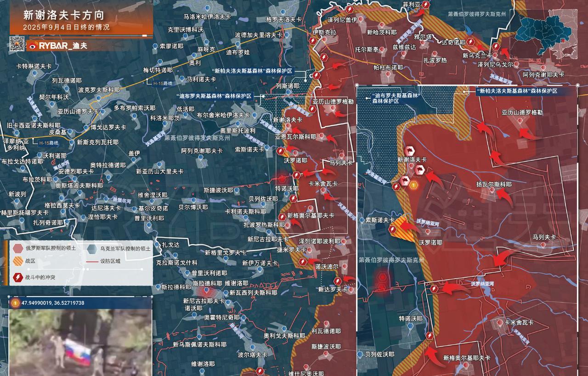Click the date line 2025年9月4日日终的情况
Viewport: 588px width, 376px height.
click(66, 28)
